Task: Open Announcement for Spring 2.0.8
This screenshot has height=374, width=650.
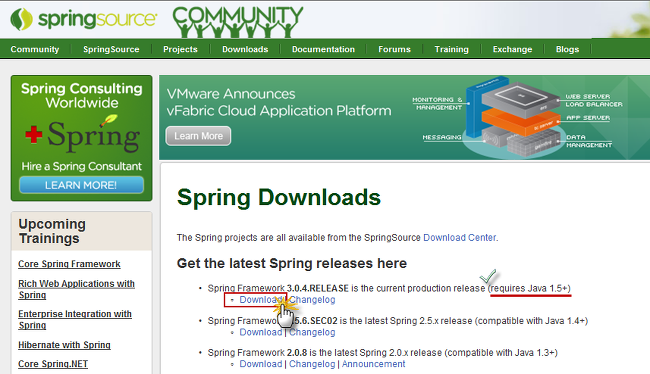Action: (374, 364)
